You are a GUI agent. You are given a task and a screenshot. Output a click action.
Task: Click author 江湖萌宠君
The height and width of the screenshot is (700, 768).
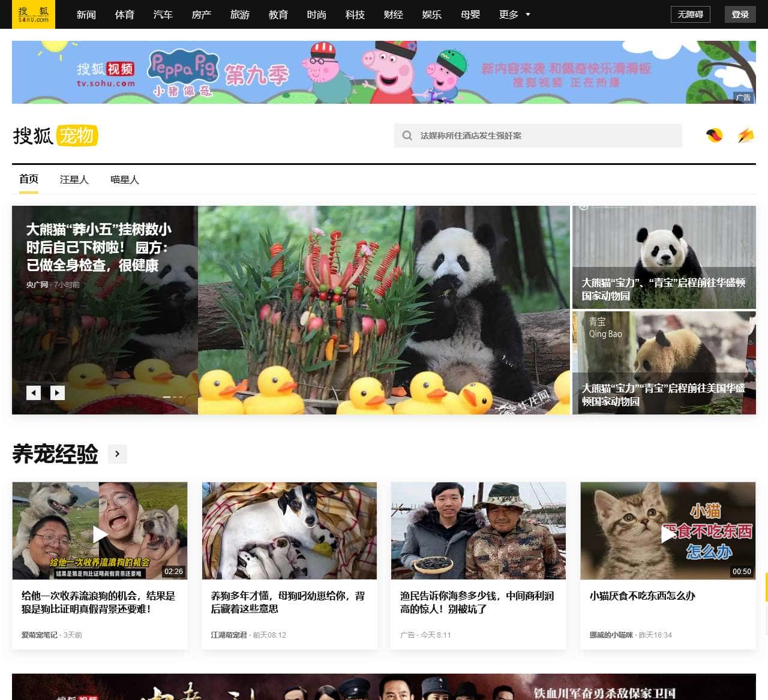click(x=229, y=635)
